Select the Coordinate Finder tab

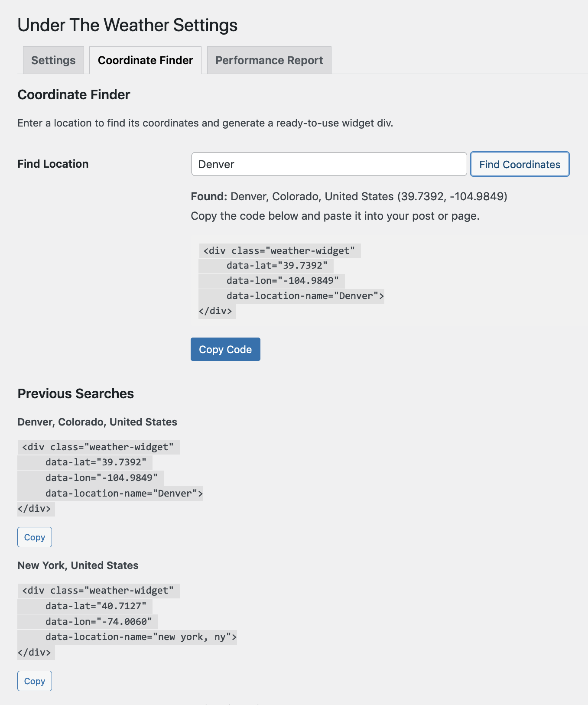click(145, 60)
